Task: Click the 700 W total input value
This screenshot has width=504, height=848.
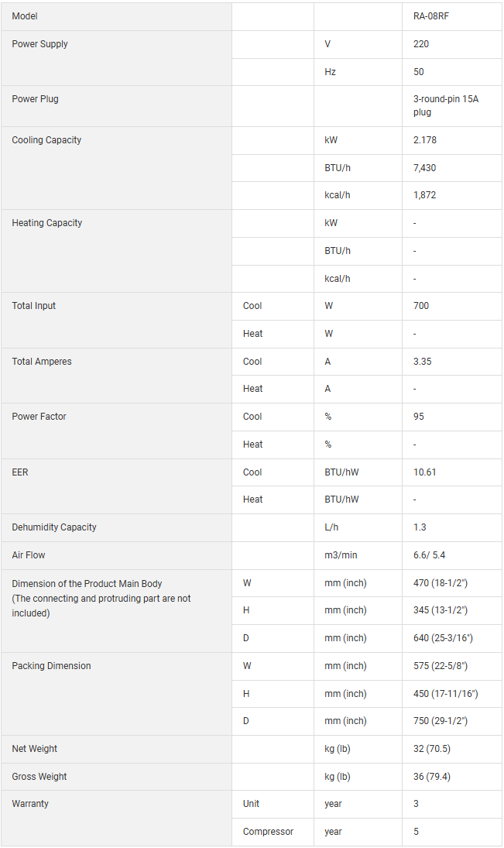Action: pyautogui.click(x=421, y=306)
